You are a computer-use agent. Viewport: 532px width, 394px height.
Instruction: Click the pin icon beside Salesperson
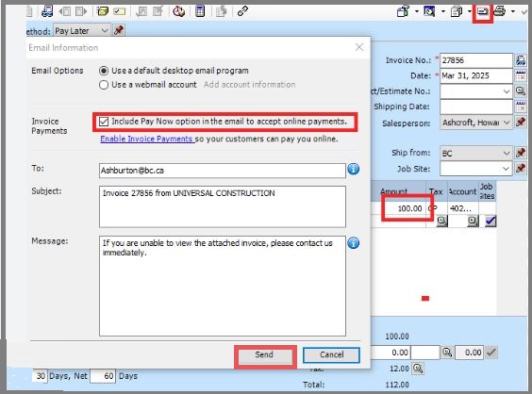[x=521, y=123]
